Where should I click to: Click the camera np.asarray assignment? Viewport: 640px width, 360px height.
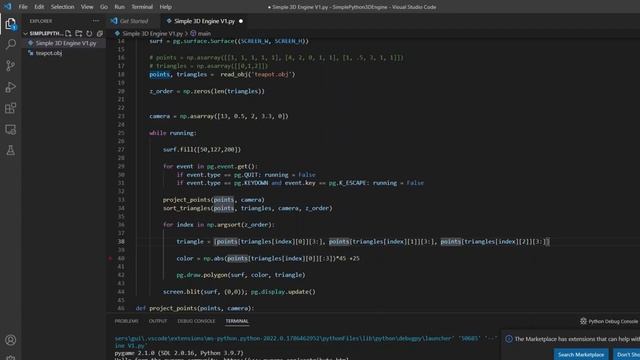point(219,116)
